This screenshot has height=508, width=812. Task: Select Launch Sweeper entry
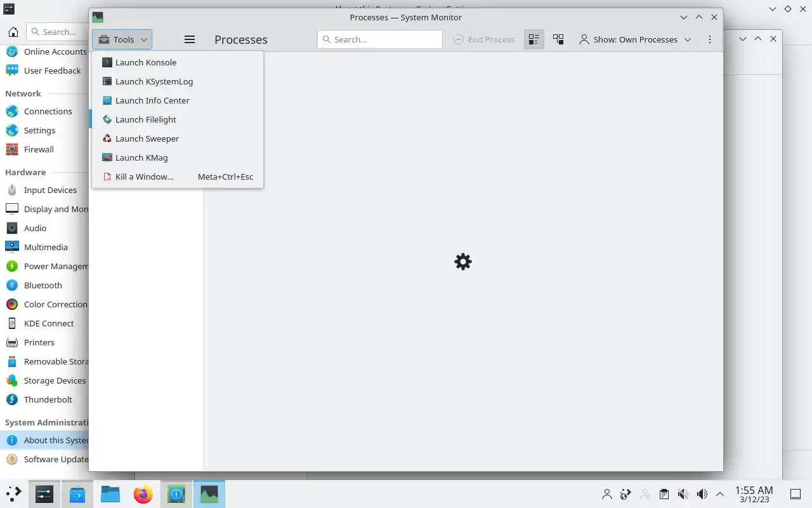pos(178,138)
